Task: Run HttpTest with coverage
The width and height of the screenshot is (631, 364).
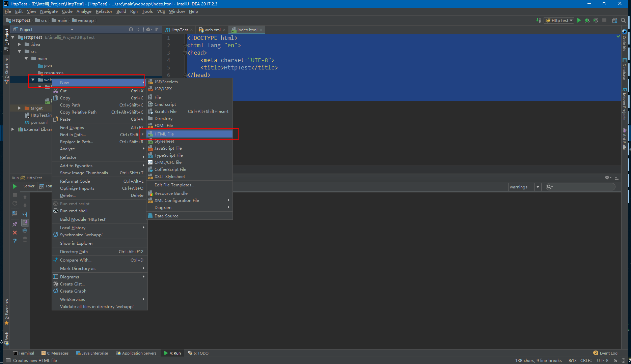Action: [x=596, y=20]
